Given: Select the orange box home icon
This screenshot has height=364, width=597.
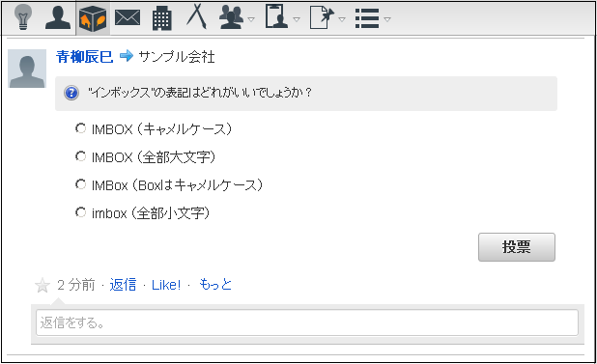Looking at the screenshot, I should pos(93,18).
